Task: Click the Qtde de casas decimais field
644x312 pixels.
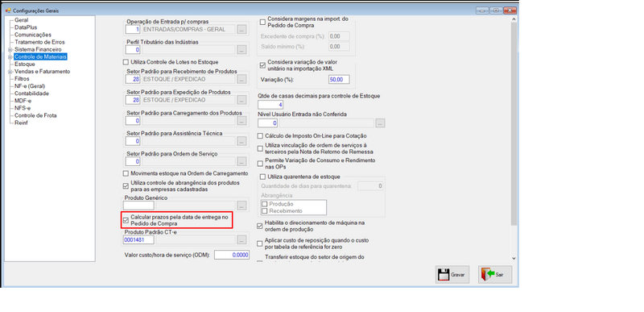Action: 270,105
